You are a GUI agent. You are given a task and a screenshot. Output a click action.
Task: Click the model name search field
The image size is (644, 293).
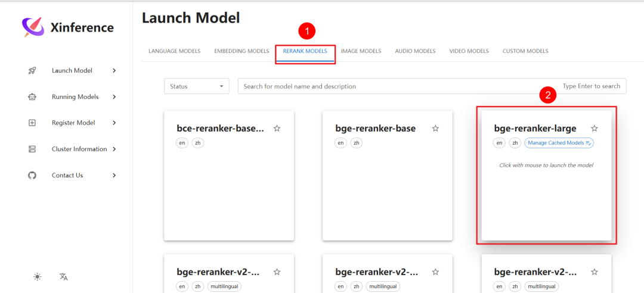tap(432, 86)
